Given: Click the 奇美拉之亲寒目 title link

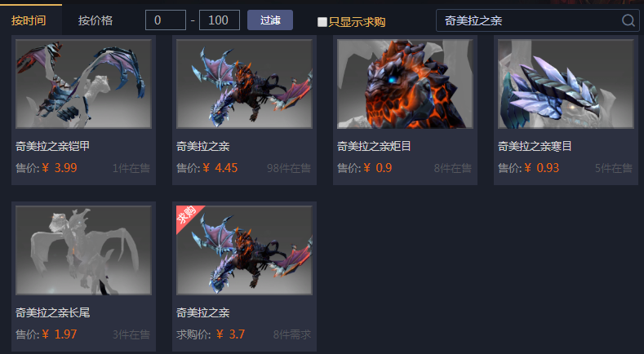Looking at the screenshot, I should click(535, 146).
